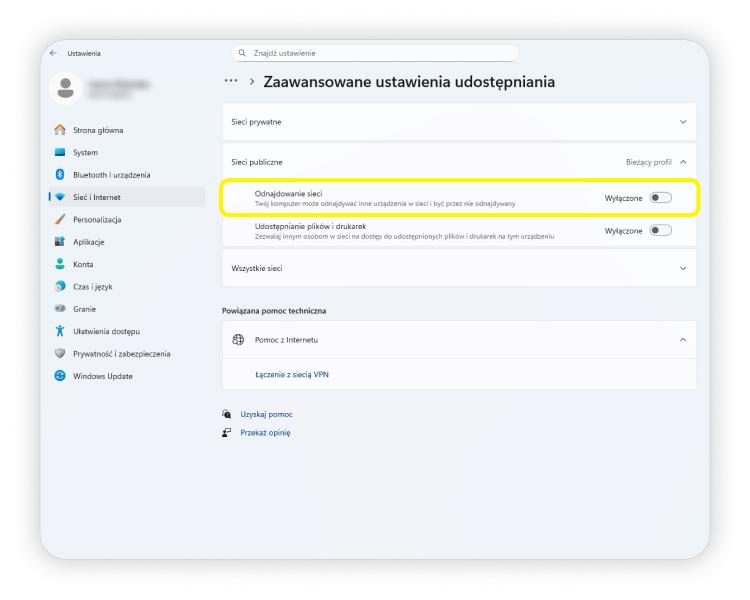Viewport: 750px width, 600px height.
Task: Expand the Wszystkie sieci section chevron
Action: 683,268
